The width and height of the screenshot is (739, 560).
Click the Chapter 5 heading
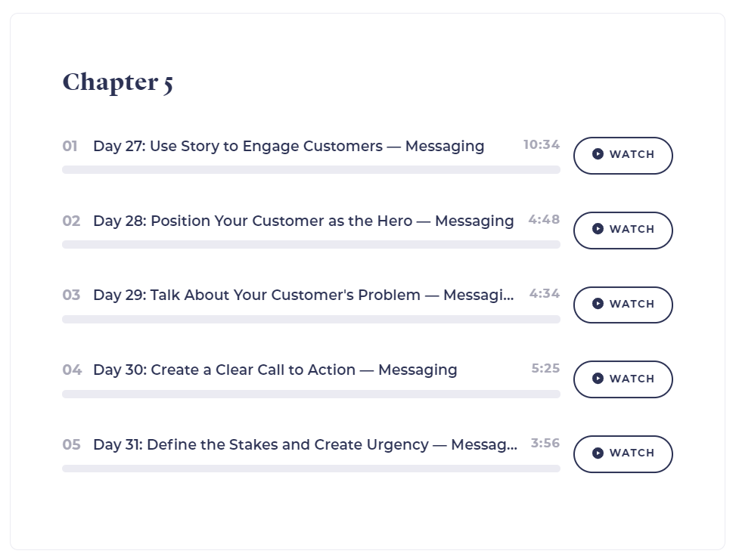(x=118, y=83)
